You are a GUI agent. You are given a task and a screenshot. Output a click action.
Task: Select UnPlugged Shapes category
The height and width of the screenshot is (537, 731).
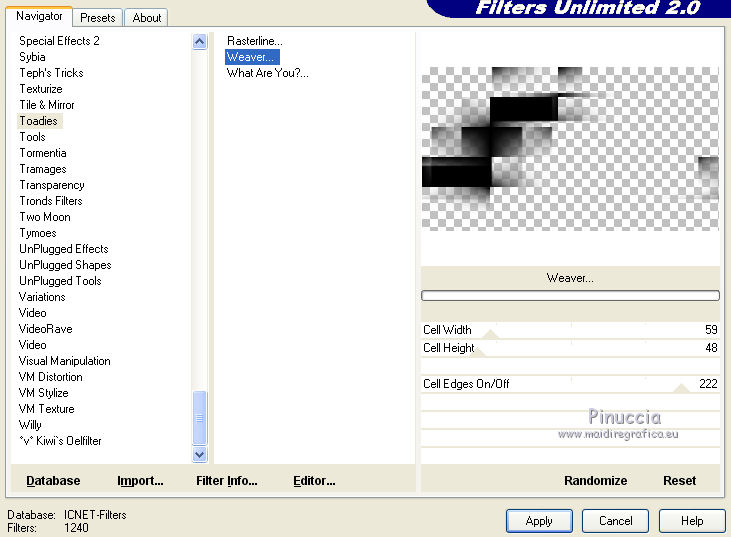[x=65, y=265]
